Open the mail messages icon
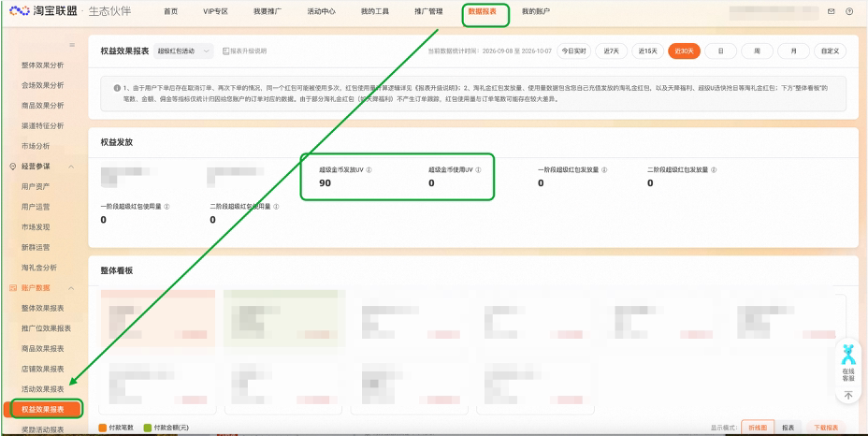The height and width of the screenshot is (436, 868). 831,11
